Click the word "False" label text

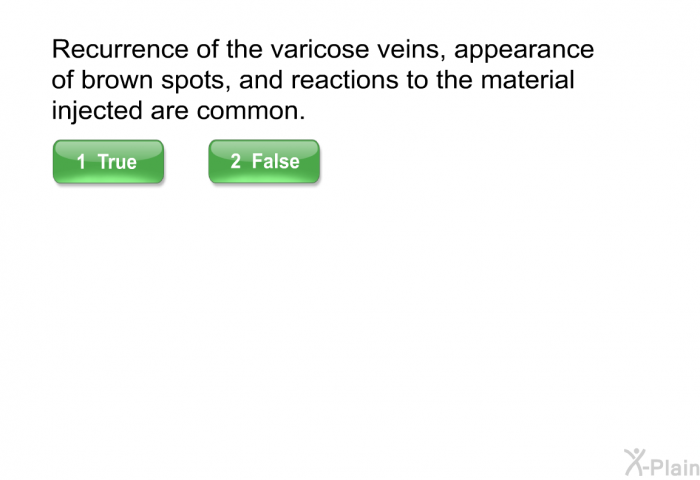point(275,161)
